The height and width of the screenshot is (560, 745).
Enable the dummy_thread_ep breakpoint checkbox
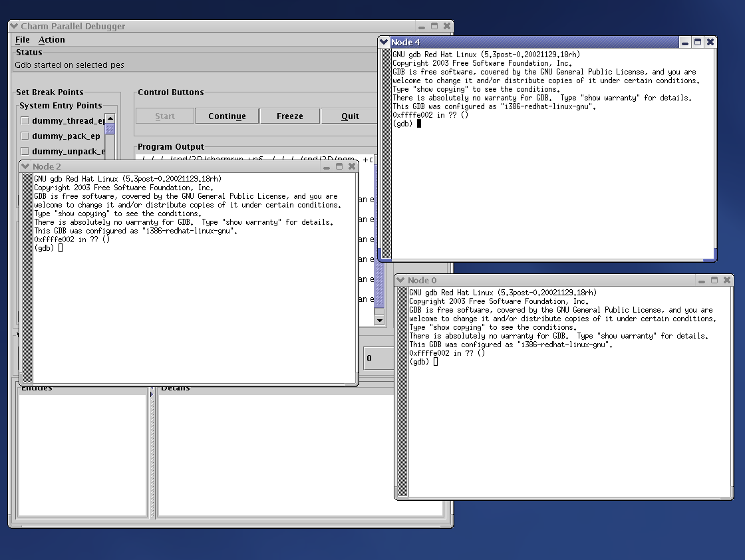[x=25, y=120]
